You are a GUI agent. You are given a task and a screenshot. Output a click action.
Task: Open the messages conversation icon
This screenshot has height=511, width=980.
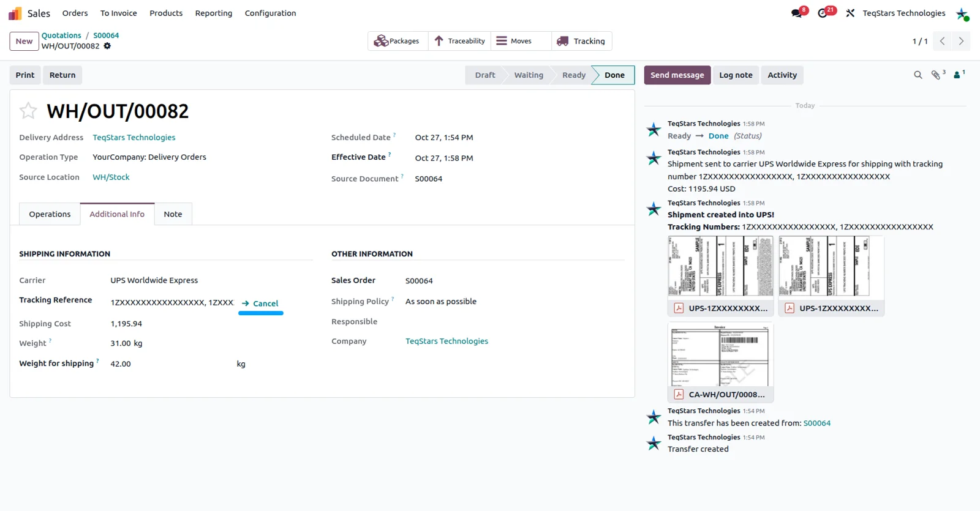pyautogui.click(x=796, y=13)
